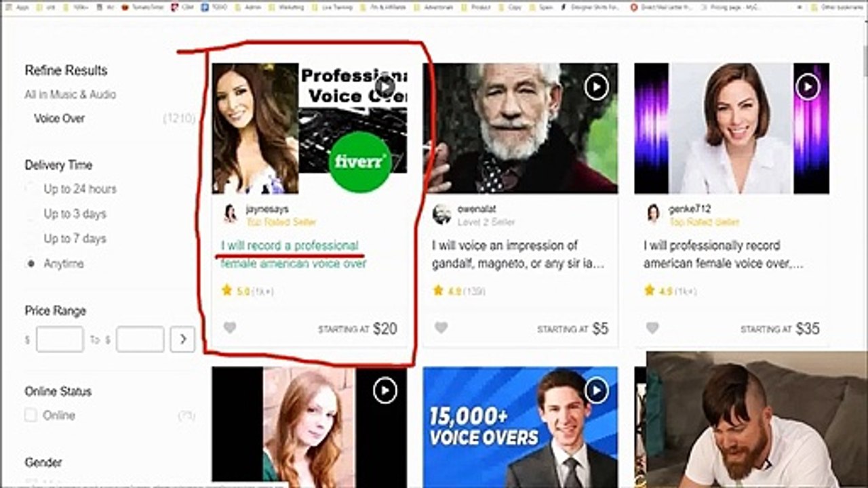Viewport: 868px width, 488px height.
Task: Open jaynesays seller avatar
Action: click(x=231, y=213)
